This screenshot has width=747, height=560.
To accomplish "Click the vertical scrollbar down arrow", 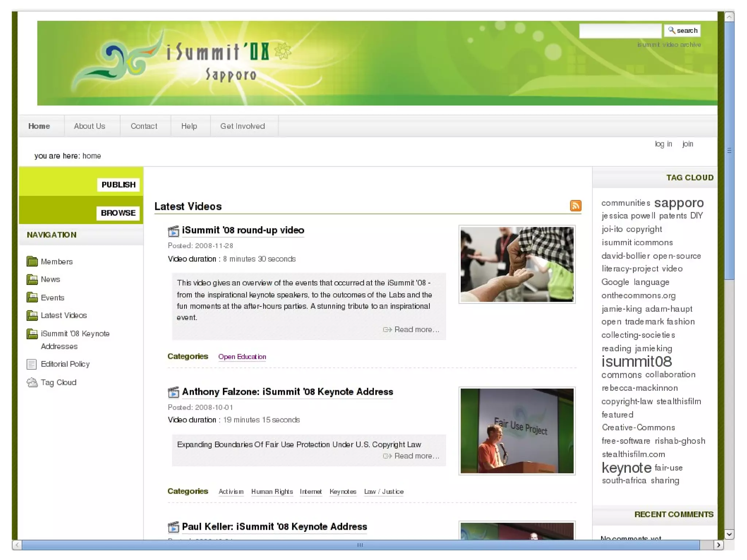I will coord(729,534).
